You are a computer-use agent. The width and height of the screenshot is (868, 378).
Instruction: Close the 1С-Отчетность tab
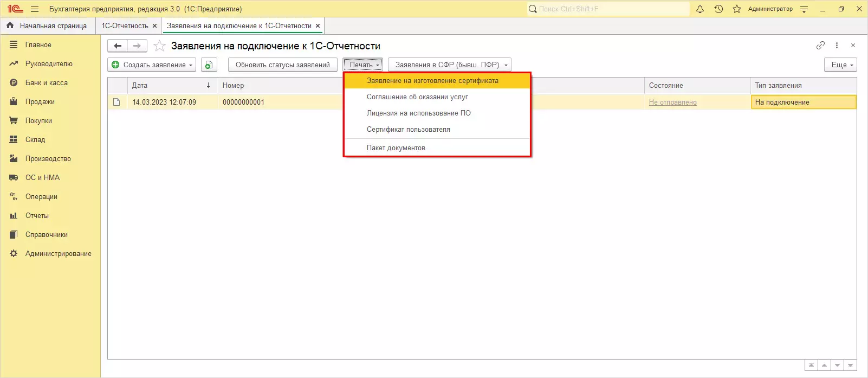coord(154,25)
